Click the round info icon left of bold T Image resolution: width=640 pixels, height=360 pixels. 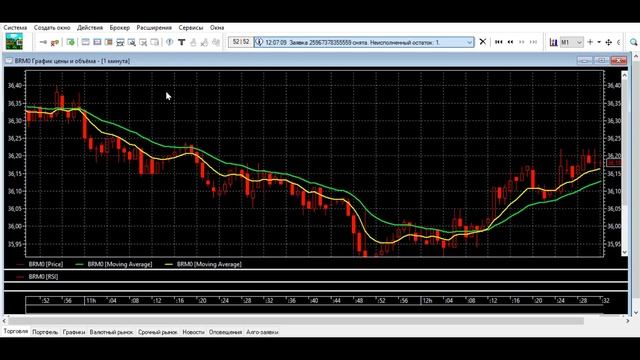tap(169, 42)
